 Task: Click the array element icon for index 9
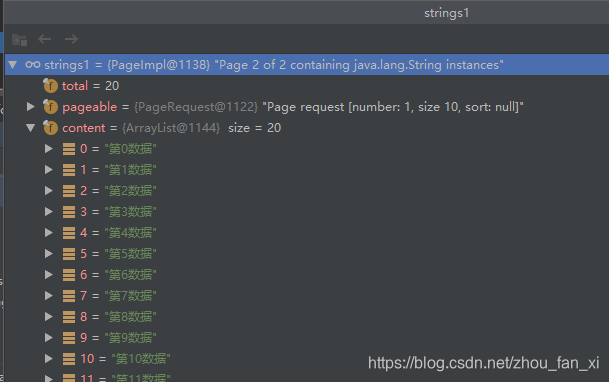(69, 338)
